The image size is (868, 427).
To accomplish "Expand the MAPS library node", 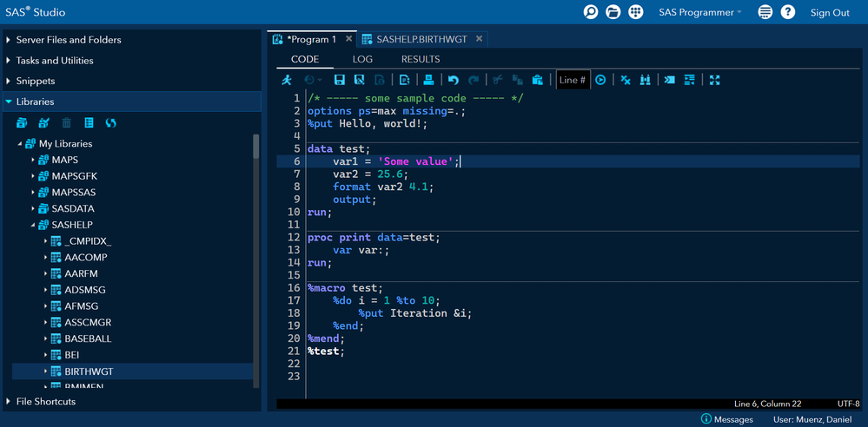I will [33, 161].
